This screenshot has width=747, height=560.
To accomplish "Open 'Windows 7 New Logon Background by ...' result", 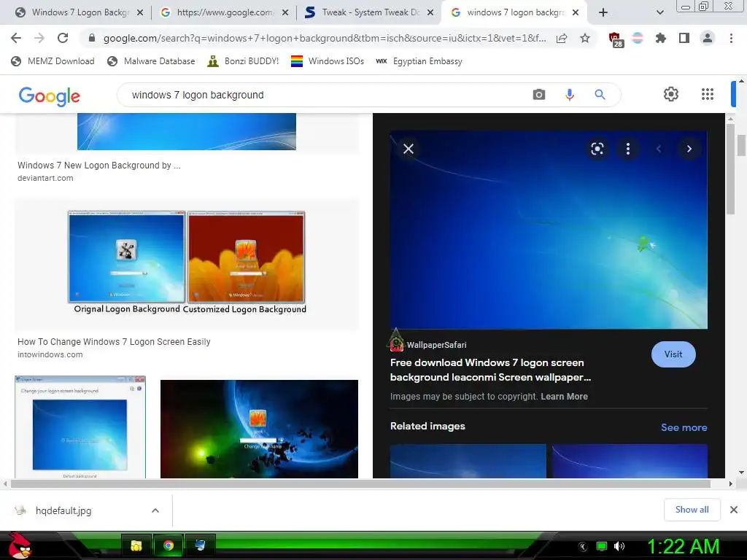I will click(99, 166).
